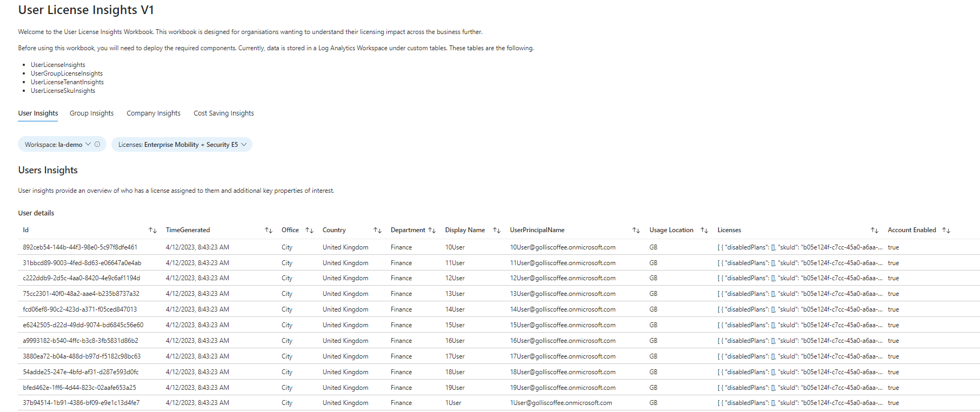
Task: Sort by Department column arrows
Action: [x=431, y=231]
